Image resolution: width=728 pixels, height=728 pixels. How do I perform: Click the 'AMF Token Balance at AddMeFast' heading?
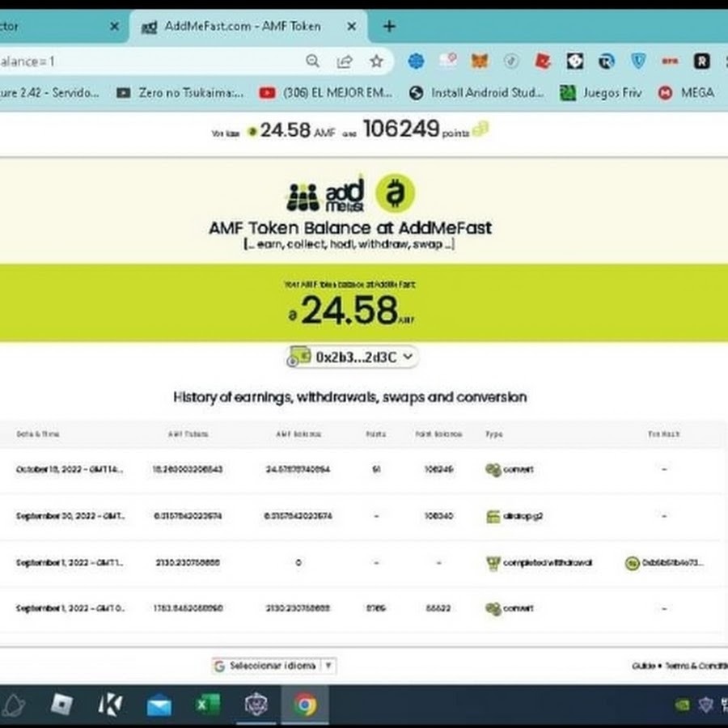[350, 228]
